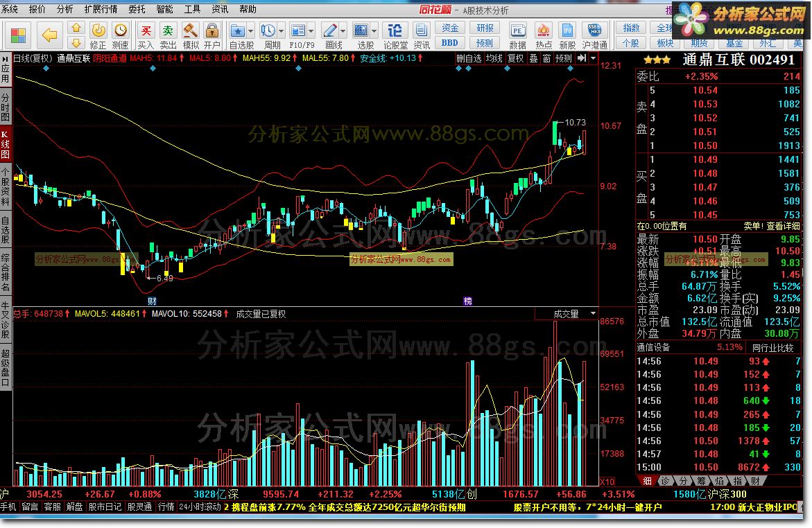Open the 报价 menu
812x528 pixels.
37,9
